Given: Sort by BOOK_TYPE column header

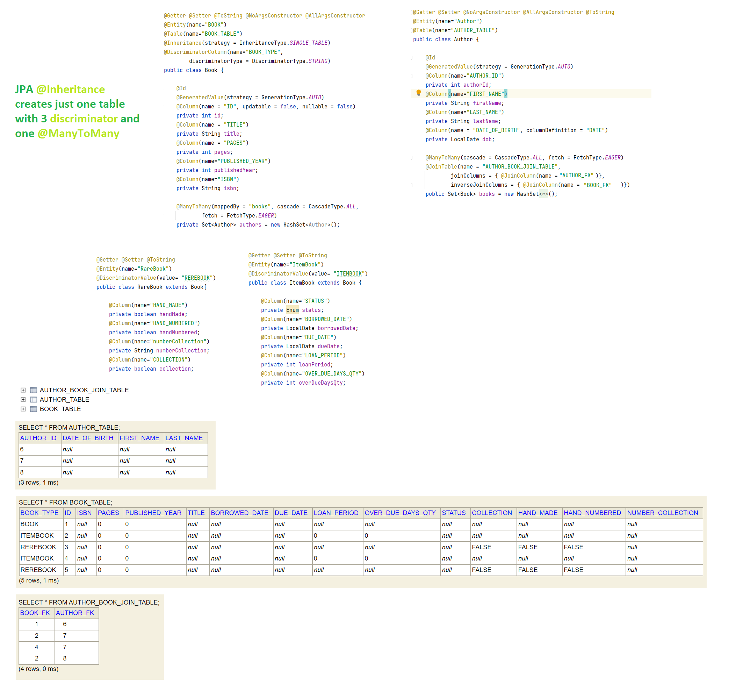Looking at the screenshot, I should pos(39,513).
